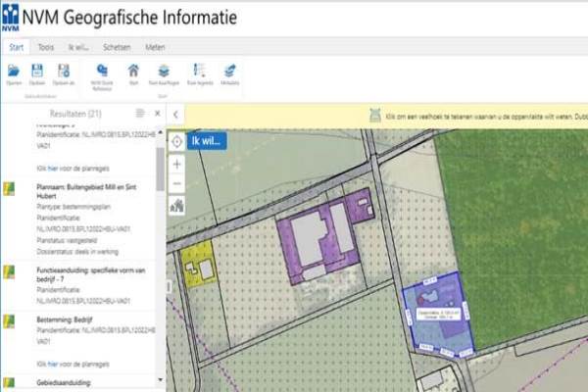Click 'Planstatus: vastgesteld' text
The height and width of the screenshot is (392, 588).
(x=67, y=240)
